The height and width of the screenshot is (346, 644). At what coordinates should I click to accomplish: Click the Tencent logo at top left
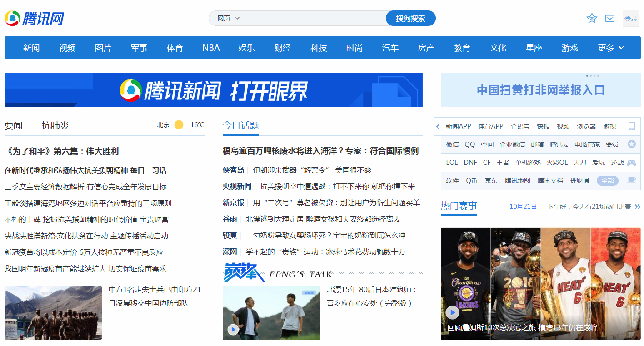click(34, 18)
